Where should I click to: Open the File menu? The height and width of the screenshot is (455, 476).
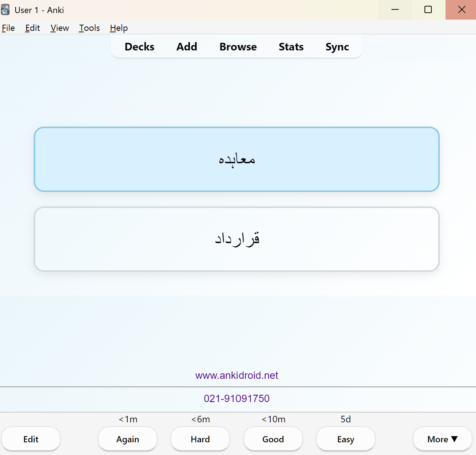coord(8,28)
